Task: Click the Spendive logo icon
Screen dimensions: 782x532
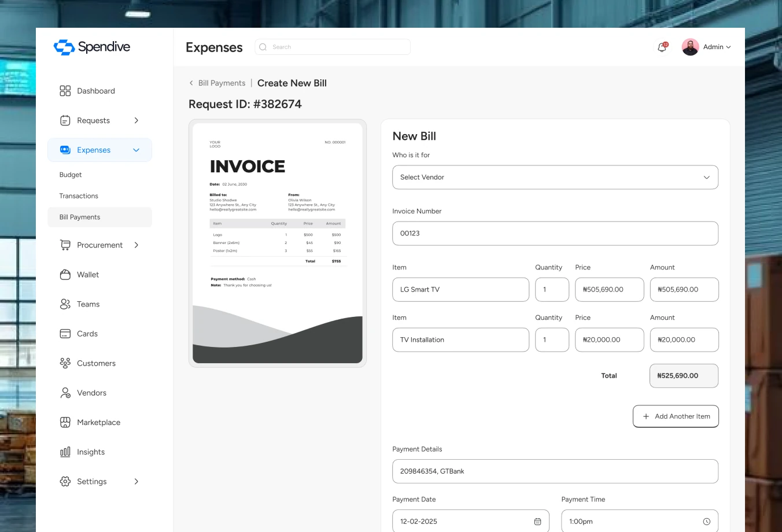Action: coord(64,47)
